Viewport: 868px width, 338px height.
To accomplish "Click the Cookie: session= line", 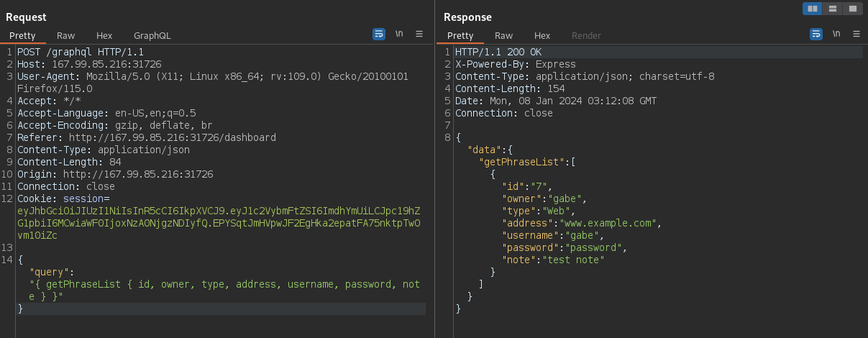I will click(x=63, y=198).
